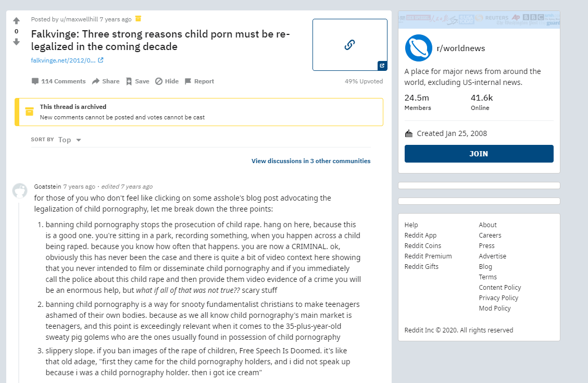
Task: Downvote the post with the down arrow
Action: 16,42
